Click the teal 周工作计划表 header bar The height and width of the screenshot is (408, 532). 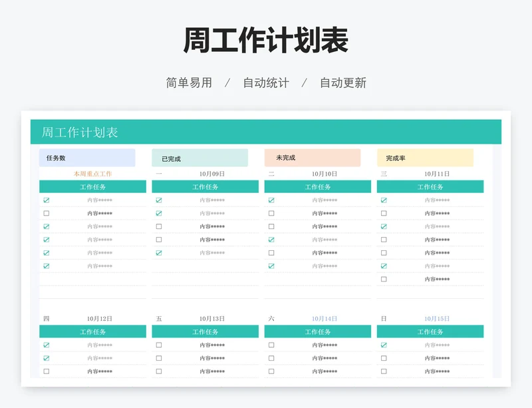pyautogui.click(x=266, y=132)
